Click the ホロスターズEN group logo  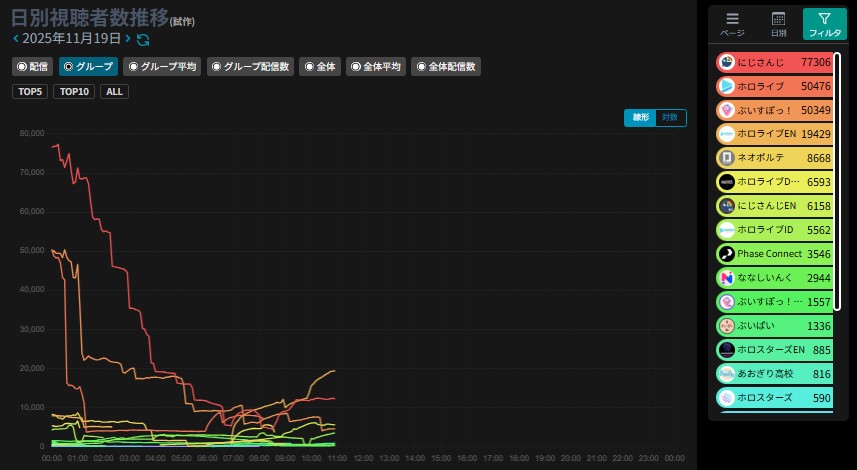pyautogui.click(x=726, y=350)
